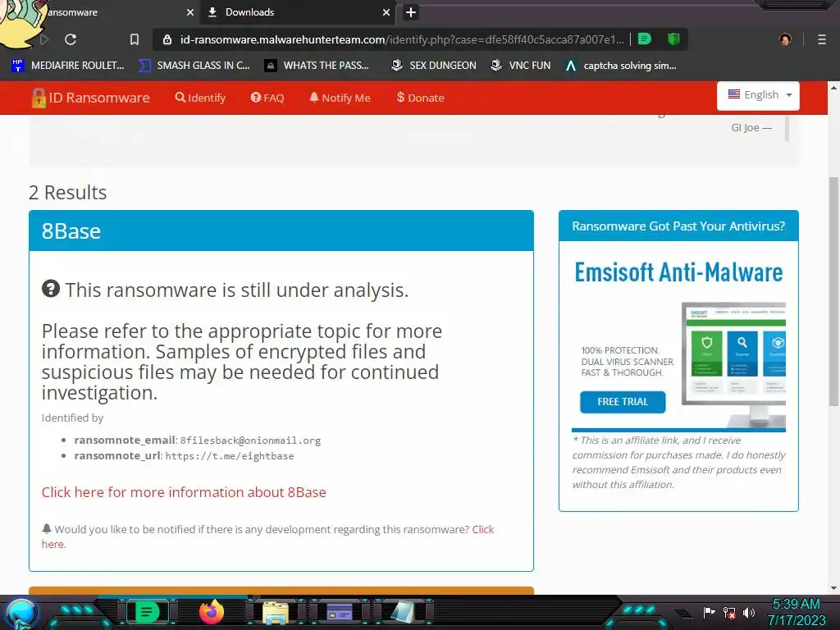
Task: Click the green chat extension icon in address bar
Action: click(x=645, y=39)
